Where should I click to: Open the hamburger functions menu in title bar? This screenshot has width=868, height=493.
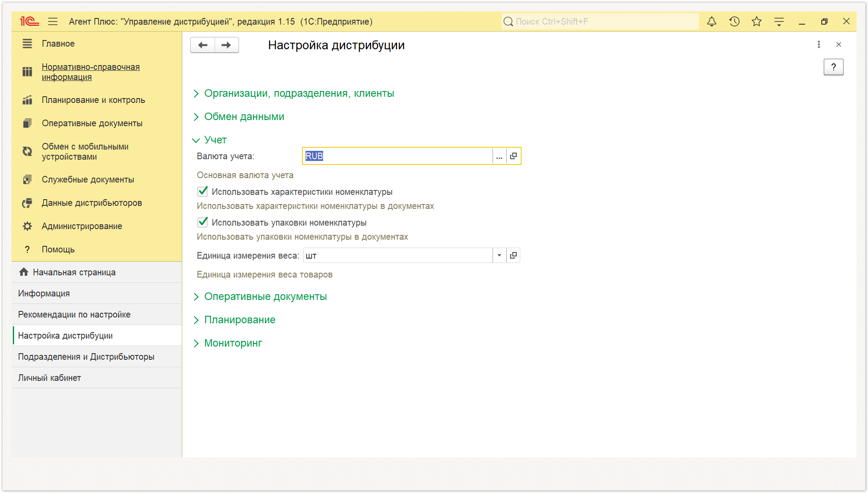(x=53, y=21)
